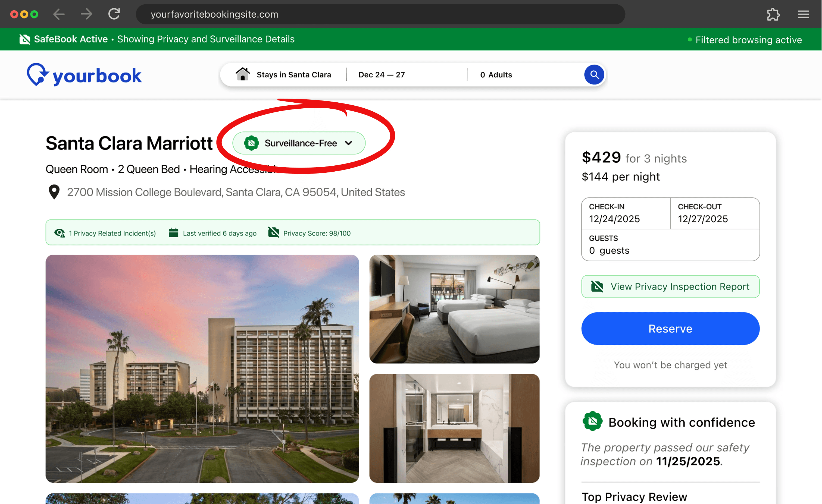Select the CHECK-IN date field
Viewport: 822px width, 504px height.
coord(625,213)
